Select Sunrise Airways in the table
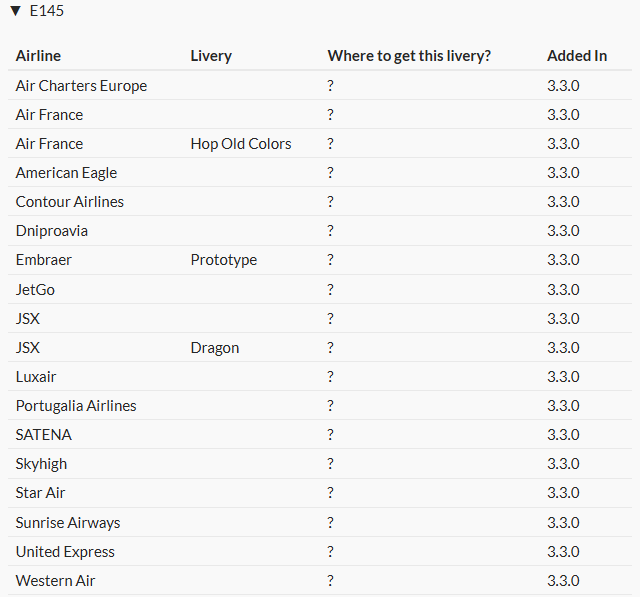Image resolution: width=640 pixels, height=597 pixels. [x=68, y=523]
